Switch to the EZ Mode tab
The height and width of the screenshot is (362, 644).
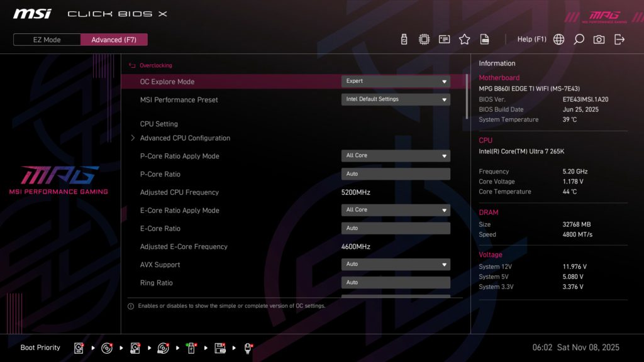[46, 39]
